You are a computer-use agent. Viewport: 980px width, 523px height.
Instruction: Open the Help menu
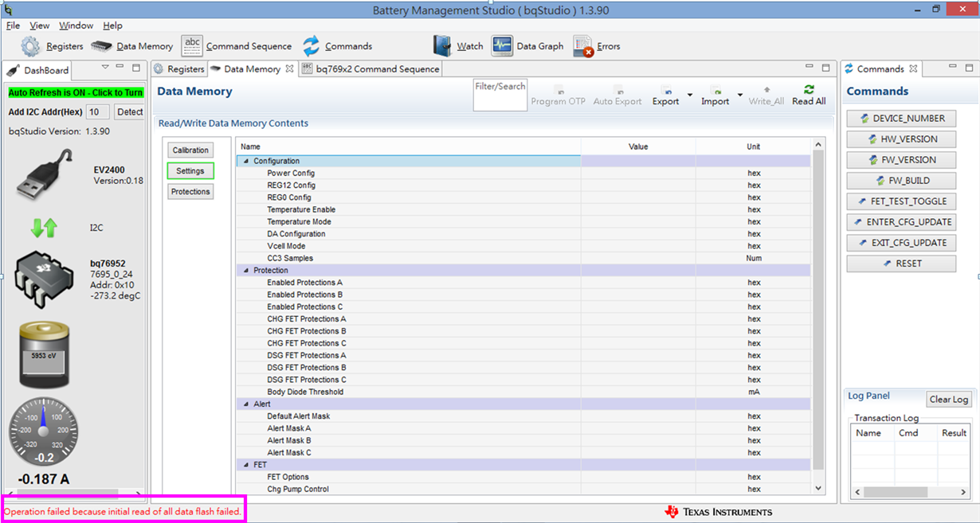(113, 25)
